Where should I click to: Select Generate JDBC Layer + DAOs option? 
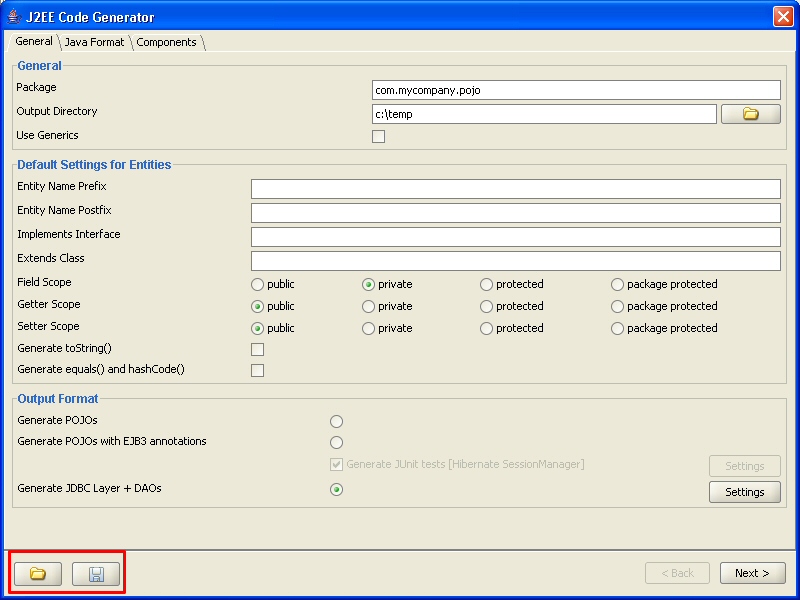[336, 490]
